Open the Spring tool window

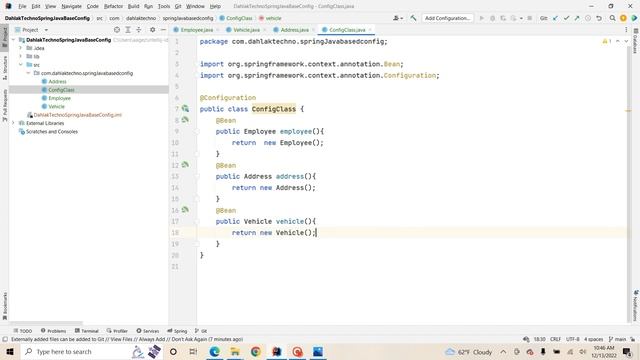(177, 331)
